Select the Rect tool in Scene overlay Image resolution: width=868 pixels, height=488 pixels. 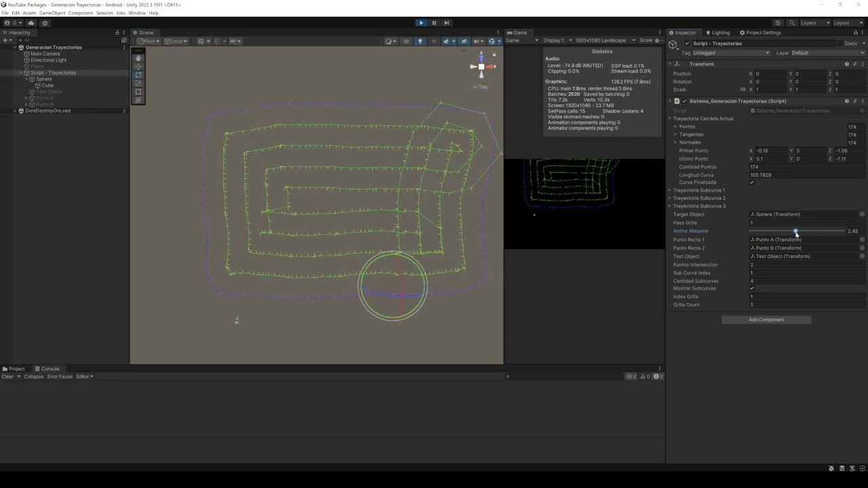click(138, 91)
